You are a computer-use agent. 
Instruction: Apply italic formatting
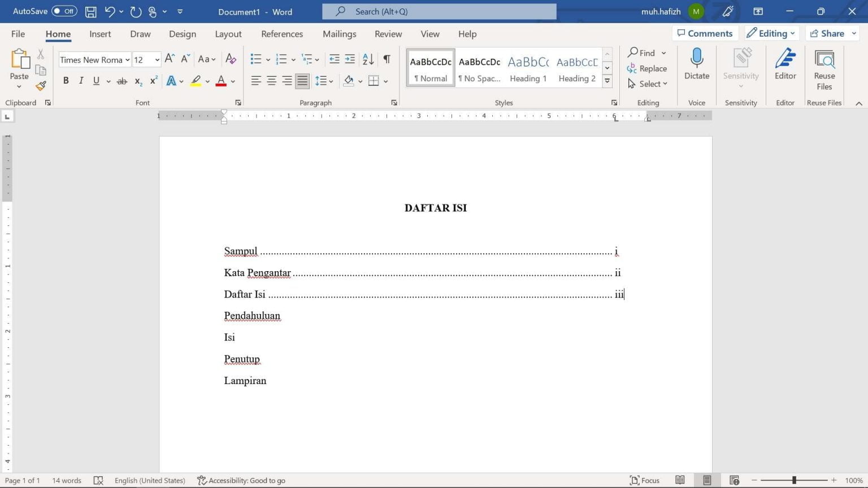(x=81, y=81)
